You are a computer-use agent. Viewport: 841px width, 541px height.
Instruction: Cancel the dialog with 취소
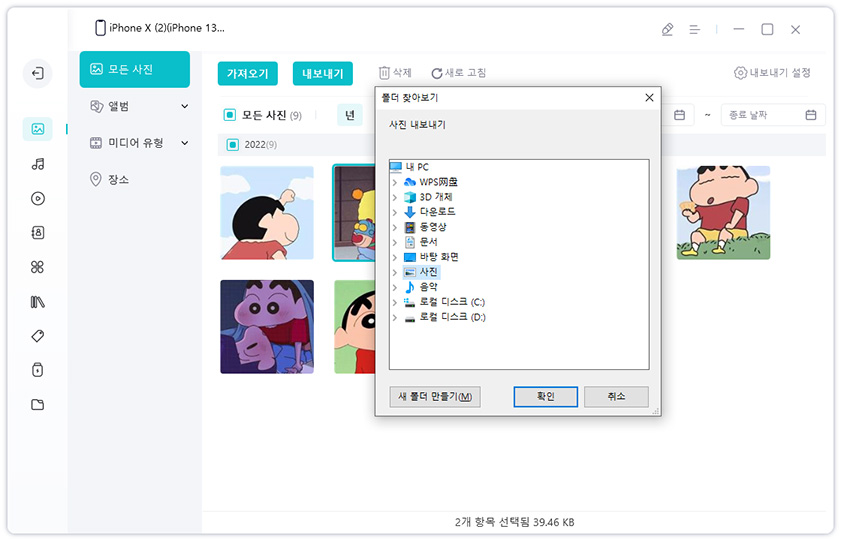[x=616, y=397]
